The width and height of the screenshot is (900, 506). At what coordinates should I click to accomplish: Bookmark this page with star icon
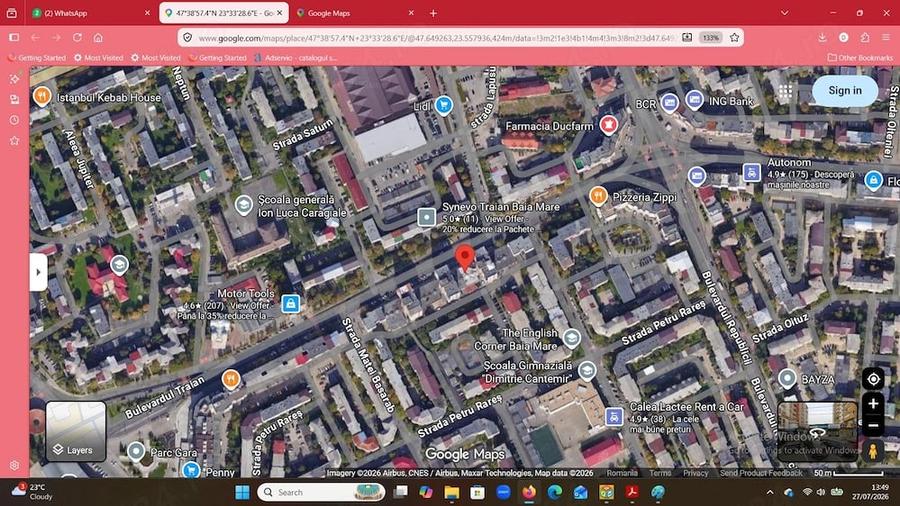[x=734, y=38]
